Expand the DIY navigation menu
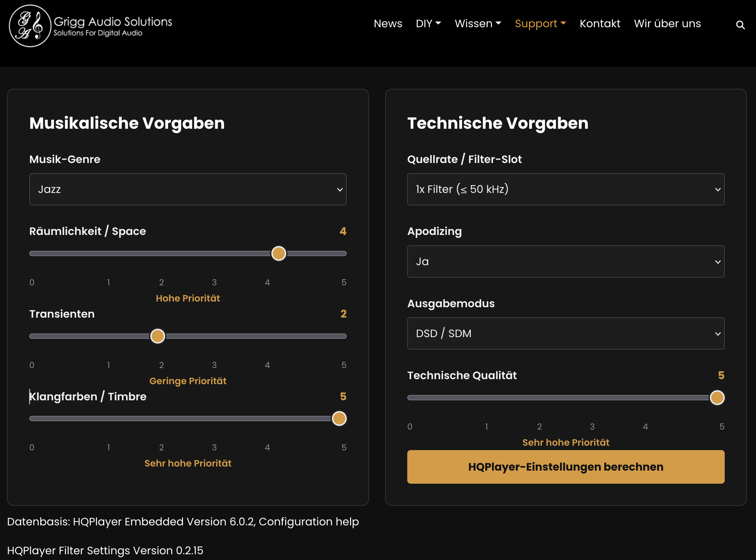 point(428,24)
